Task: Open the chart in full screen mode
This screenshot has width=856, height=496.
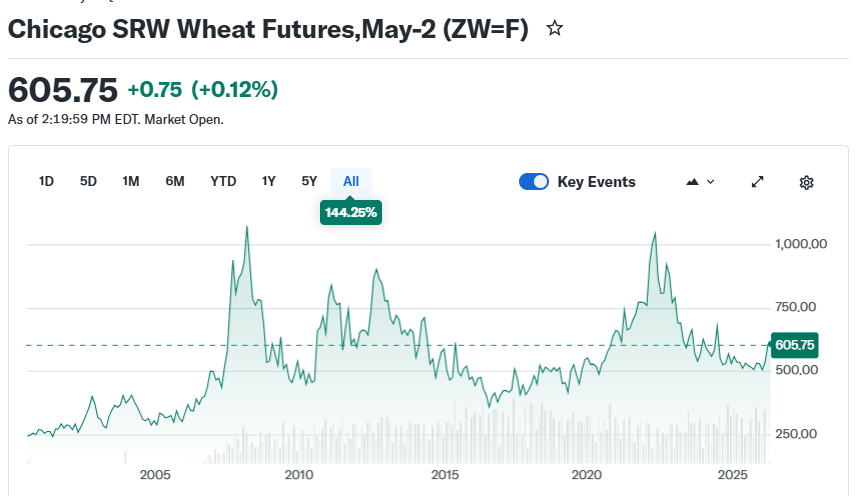Action: pos(758,182)
